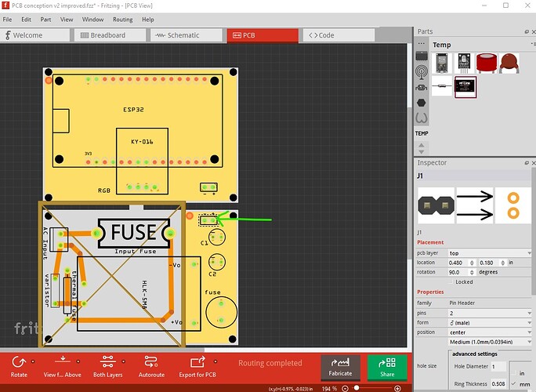Open the Window menu
The image size is (536, 392).
[x=92, y=20]
